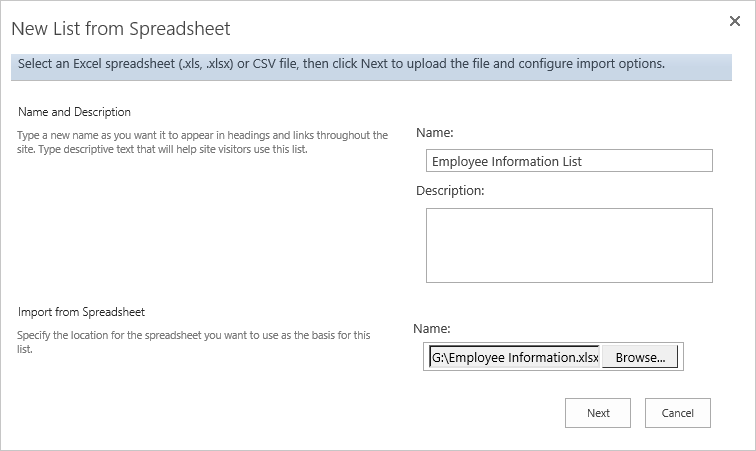Screen dimensions: 756x451
Task: Close the New List from Spreadsheet dialog
Action: [x=734, y=21]
